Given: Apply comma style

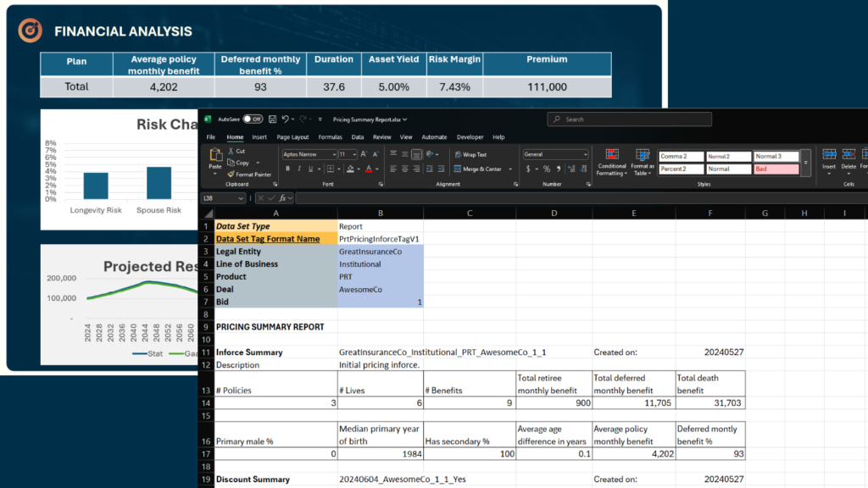Looking at the screenshot, I should [559, 169].
